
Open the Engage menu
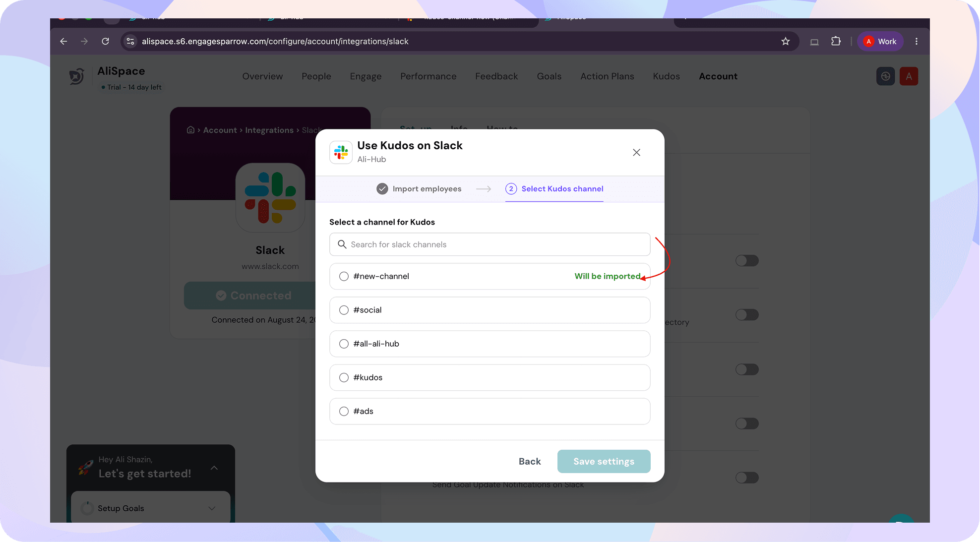coord(366,76)
